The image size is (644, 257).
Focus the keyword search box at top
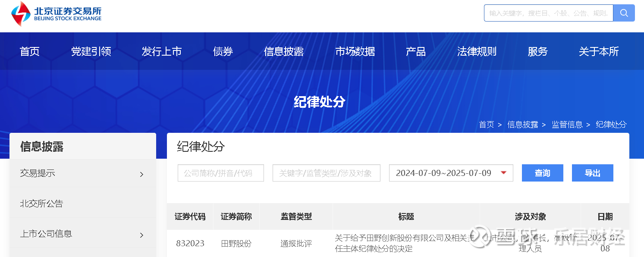[549, 13]
